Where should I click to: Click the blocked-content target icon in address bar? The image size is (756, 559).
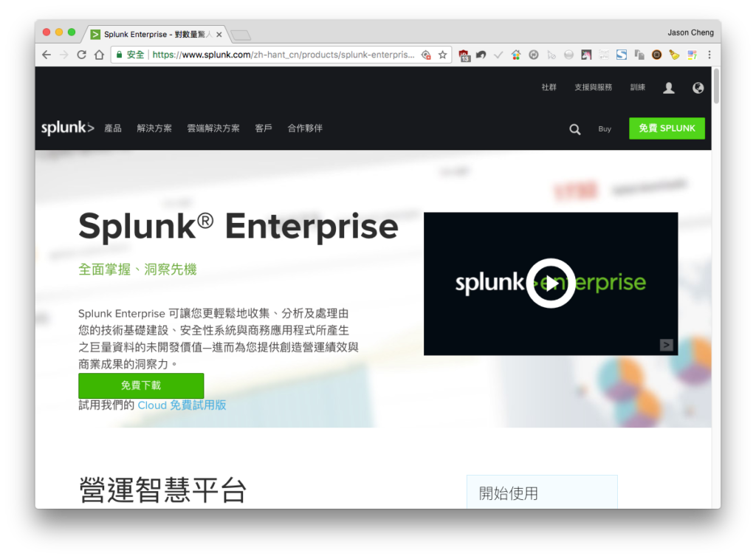coord(426,55)
